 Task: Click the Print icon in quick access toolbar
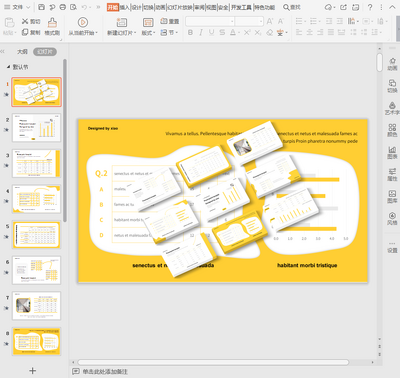[63, 7]
